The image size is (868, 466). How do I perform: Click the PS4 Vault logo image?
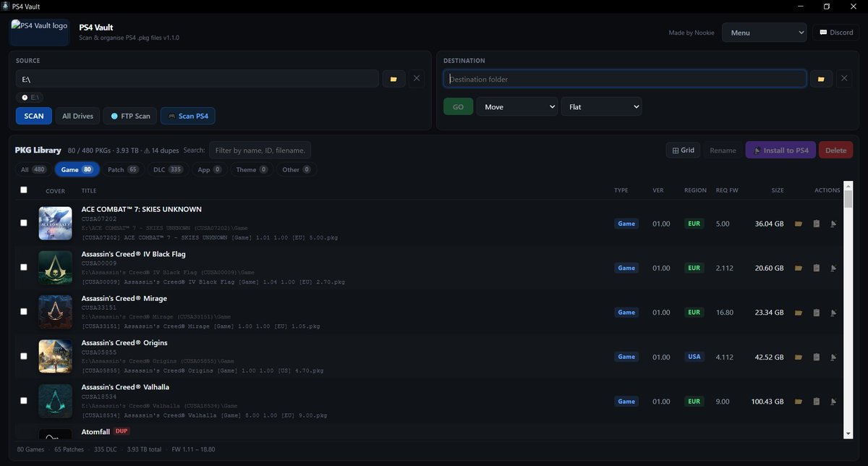click(x=40, y=33)
